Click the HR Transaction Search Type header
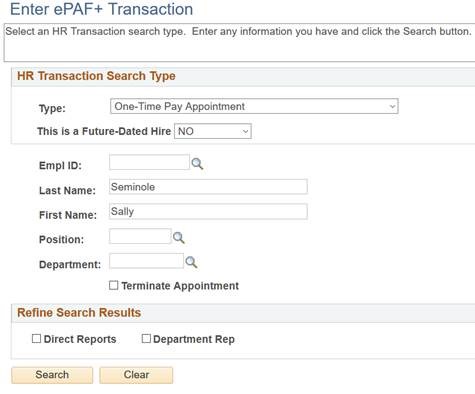 pyautogui.click(x=96, y=76)
